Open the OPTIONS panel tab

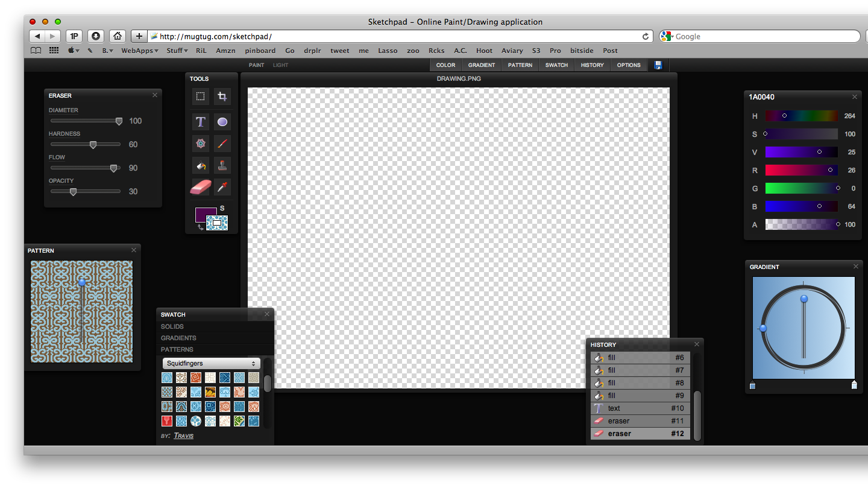tap(629, 65)
